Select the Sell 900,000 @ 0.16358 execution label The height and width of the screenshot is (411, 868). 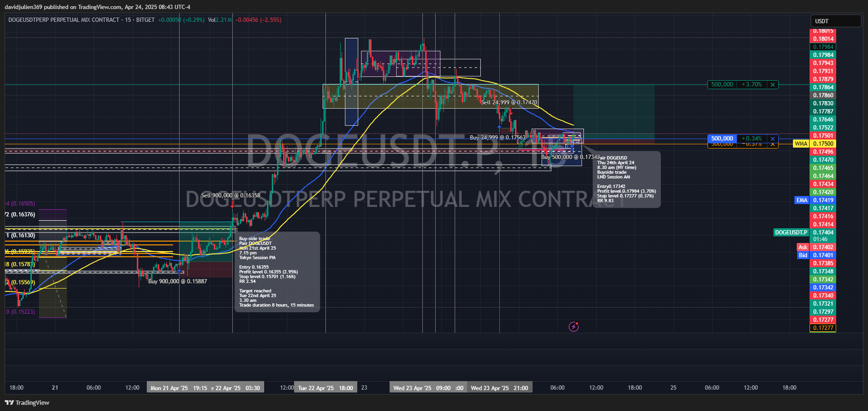click(x=230, y=196)
